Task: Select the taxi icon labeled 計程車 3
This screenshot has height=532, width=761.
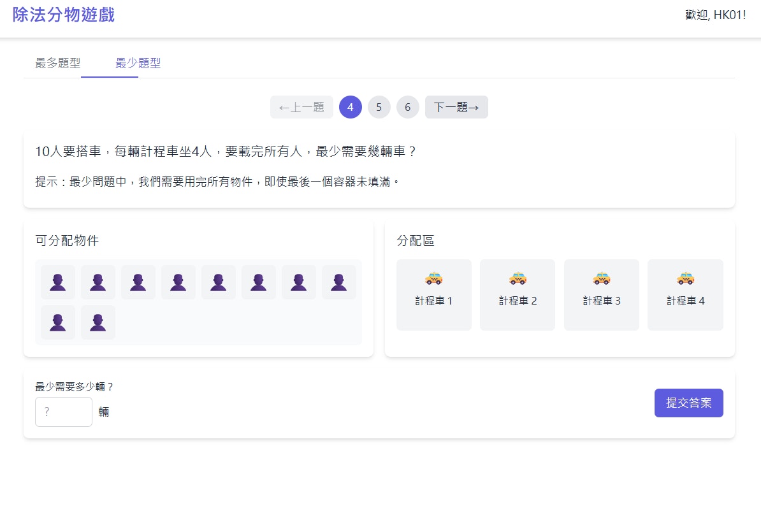Action: (x=601, y=278)
